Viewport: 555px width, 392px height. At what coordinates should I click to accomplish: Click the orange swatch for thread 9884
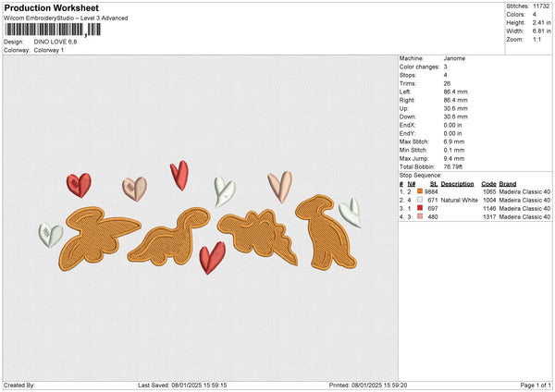click(420, 191)
